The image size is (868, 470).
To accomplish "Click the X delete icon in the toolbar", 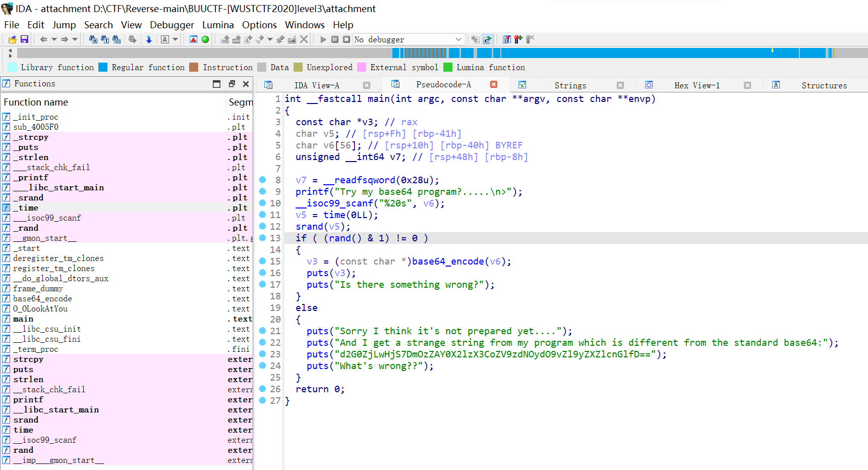I will (x=304, y=39).
